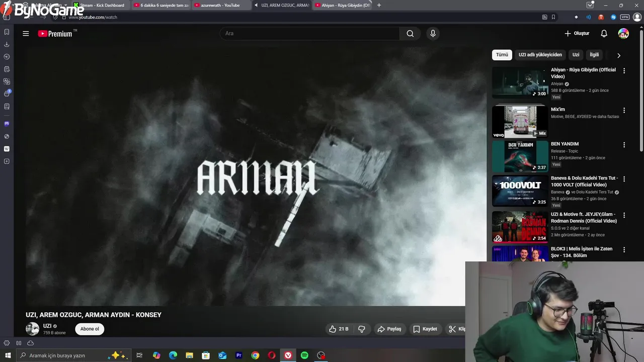This screenshot has height=362, width=644.
Task: Switch to Ahiyan - Rüya Gibiydin browser tab
Action: [x=342, y=5]
